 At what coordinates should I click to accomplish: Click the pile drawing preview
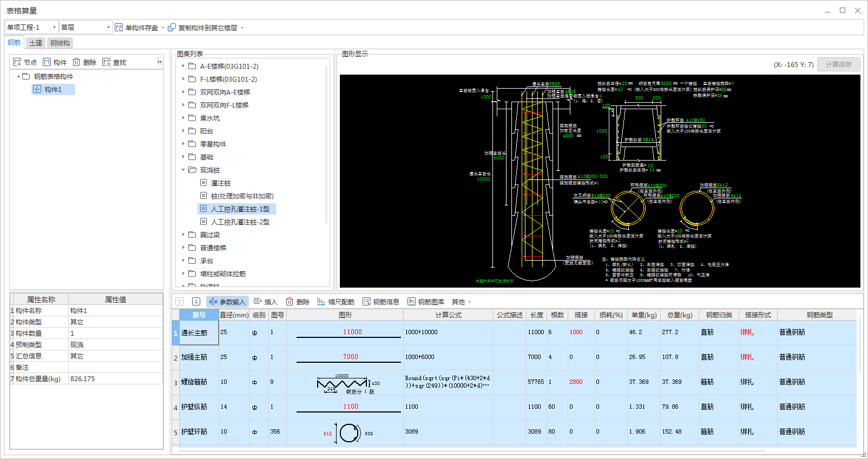[600, 181]
